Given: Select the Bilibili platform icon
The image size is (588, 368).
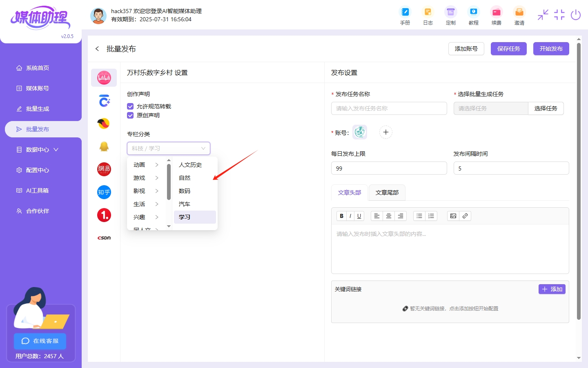Looking at the screenshot, I should pyautogui.click(x=104, y=78).
